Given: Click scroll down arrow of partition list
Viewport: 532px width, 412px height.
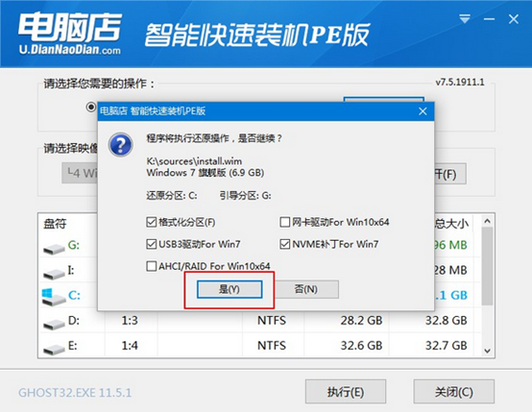Looking at the screenshot, I should click(x=487, y=351).
